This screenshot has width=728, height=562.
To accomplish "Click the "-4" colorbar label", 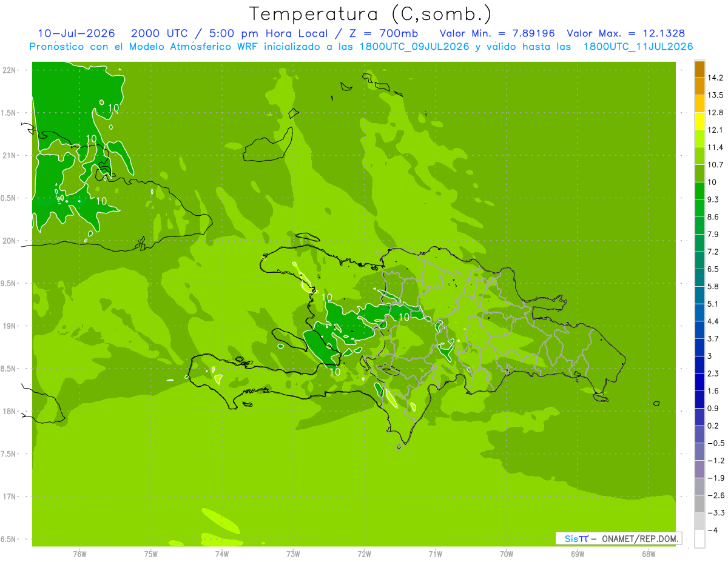I will coord(713,530).
